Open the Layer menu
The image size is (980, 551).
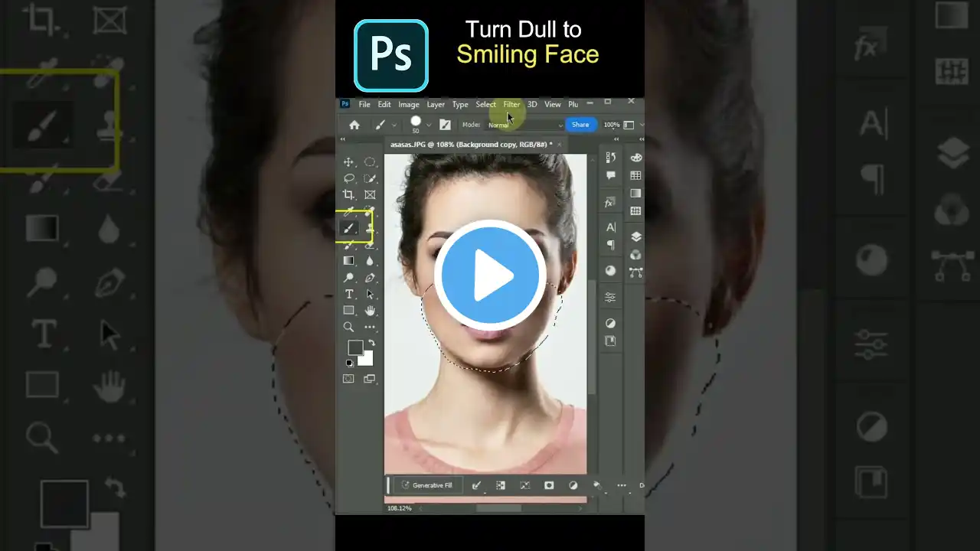click(x=436, y=104)
